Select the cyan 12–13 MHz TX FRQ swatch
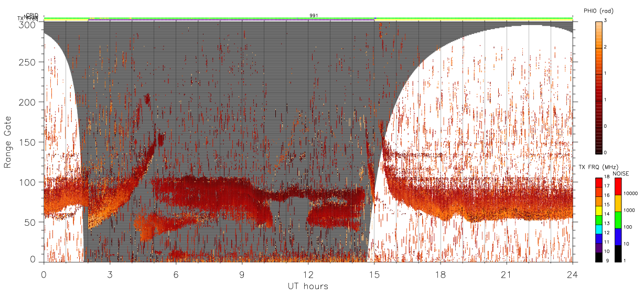 [x=599, y=228]
